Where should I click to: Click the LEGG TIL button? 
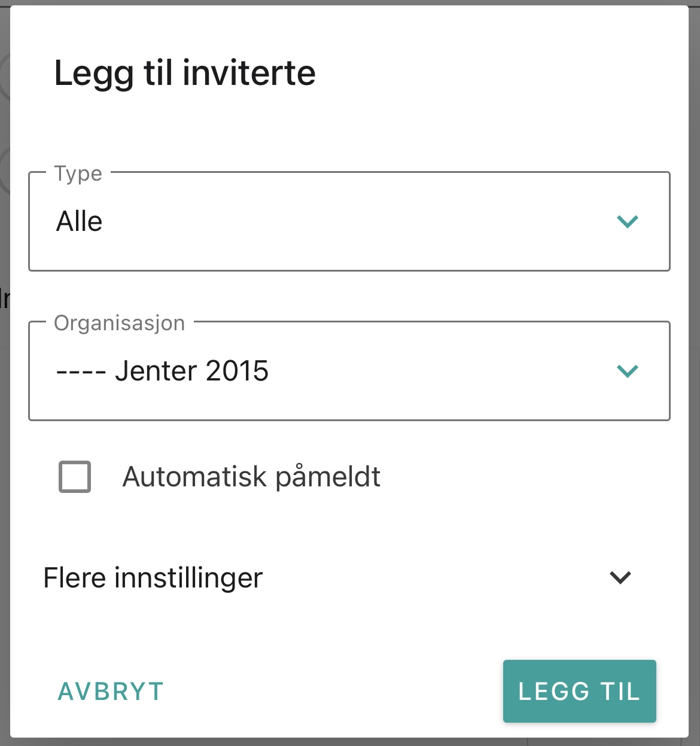coord(580,692)
